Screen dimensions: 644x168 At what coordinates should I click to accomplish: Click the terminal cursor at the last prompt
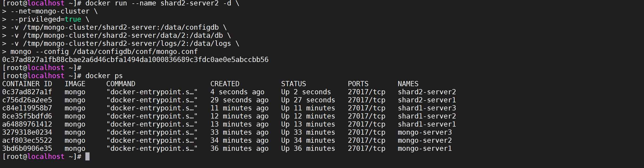[x=87, y=157]
